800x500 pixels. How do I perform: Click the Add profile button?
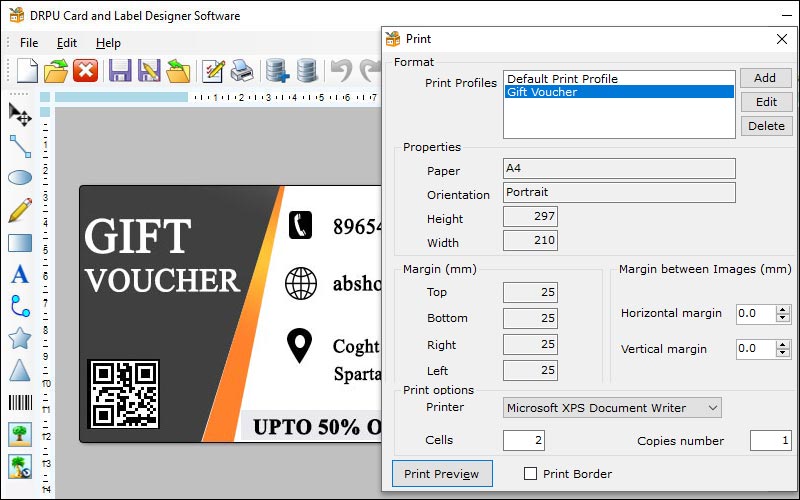tap(765, 78)
